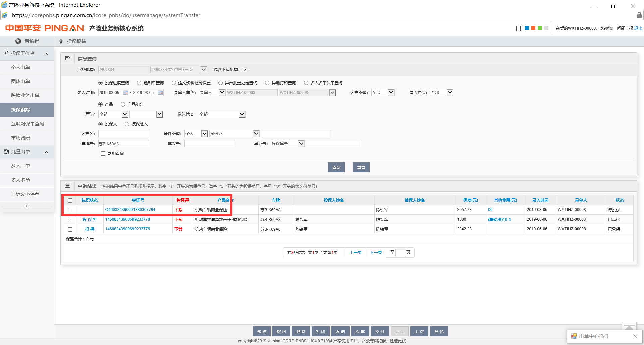Click the fullscreen frame icon in header
This screenshot has height=345, width=644.
(518, 28)
